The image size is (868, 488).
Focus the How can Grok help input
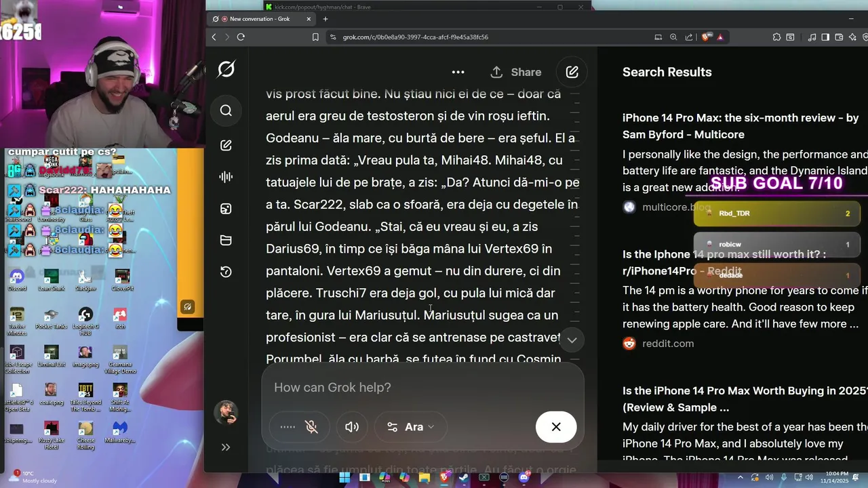[422, 387]
